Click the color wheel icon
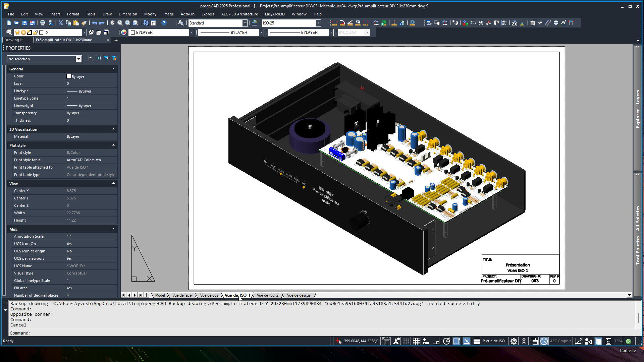The image size is (644, 362). (x=124, y=32)
